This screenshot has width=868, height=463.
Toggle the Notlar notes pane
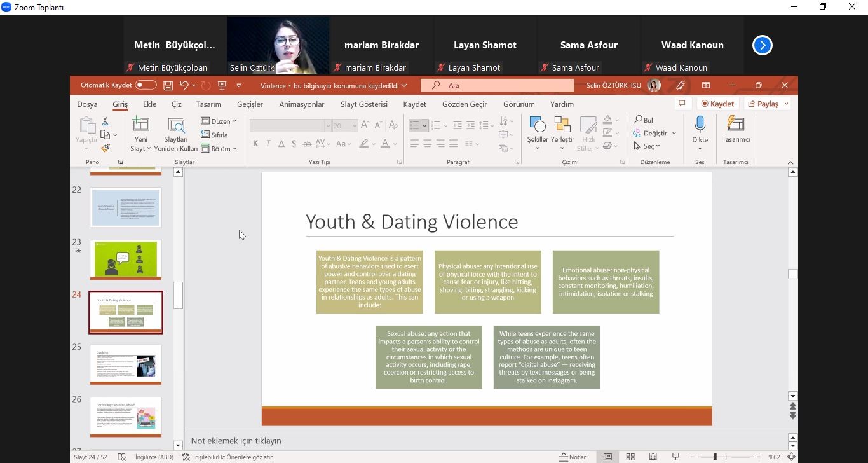coord(573,457)
